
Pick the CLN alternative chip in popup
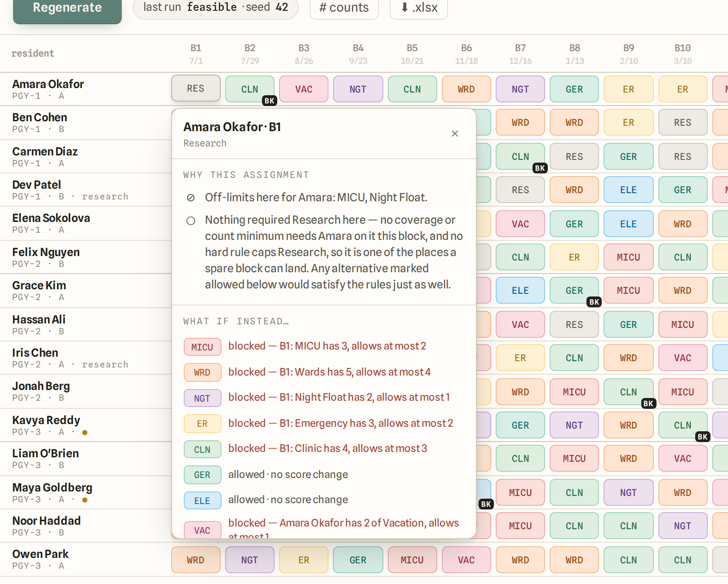tap(202, 449)
